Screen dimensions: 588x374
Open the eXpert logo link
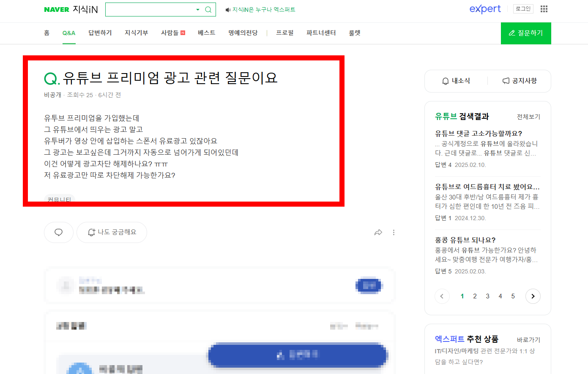coord(485,9)
